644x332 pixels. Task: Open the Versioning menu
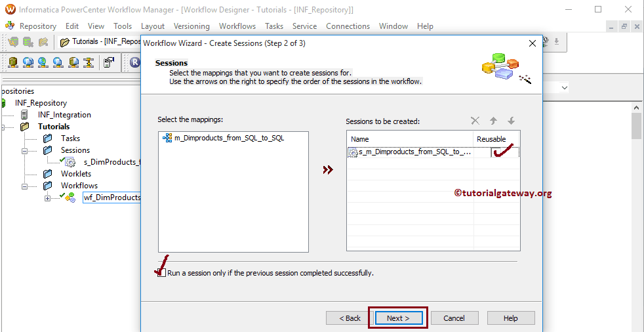coord(191,26)
